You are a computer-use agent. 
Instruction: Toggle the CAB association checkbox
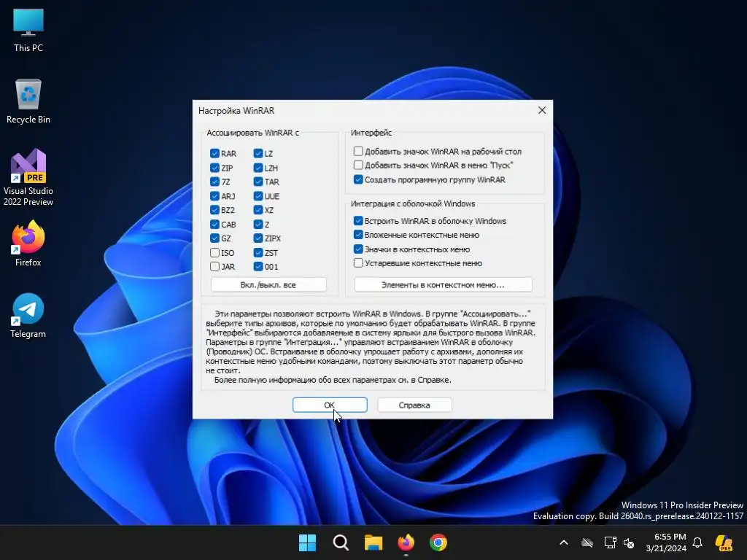[214, 224]
